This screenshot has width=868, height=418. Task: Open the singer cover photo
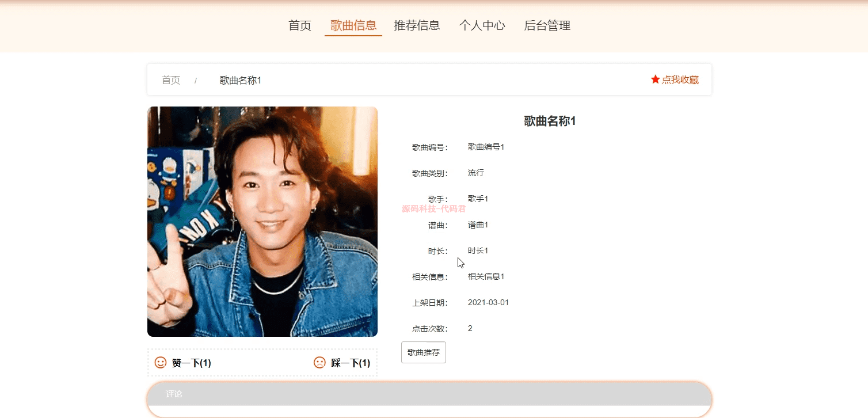(262, 222)
